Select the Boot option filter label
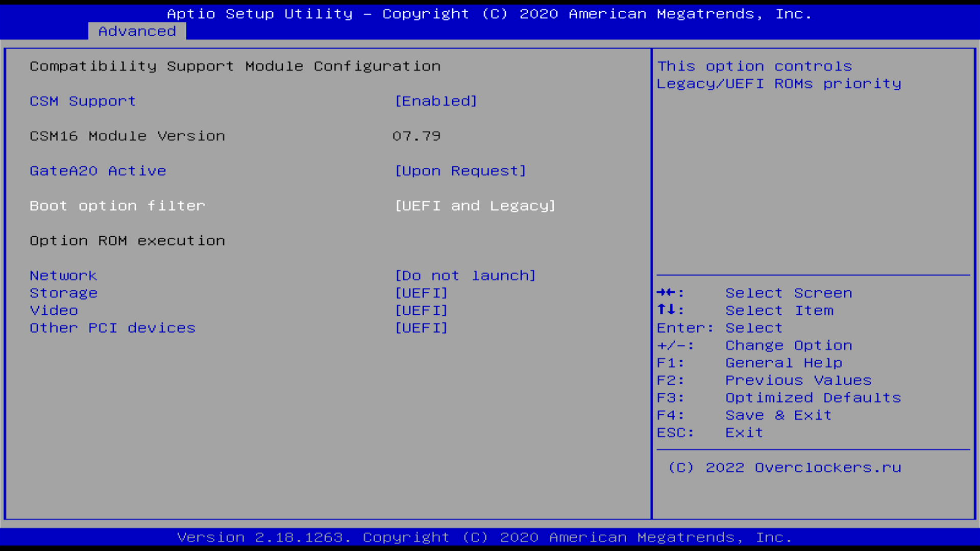 tap(117, 206)
